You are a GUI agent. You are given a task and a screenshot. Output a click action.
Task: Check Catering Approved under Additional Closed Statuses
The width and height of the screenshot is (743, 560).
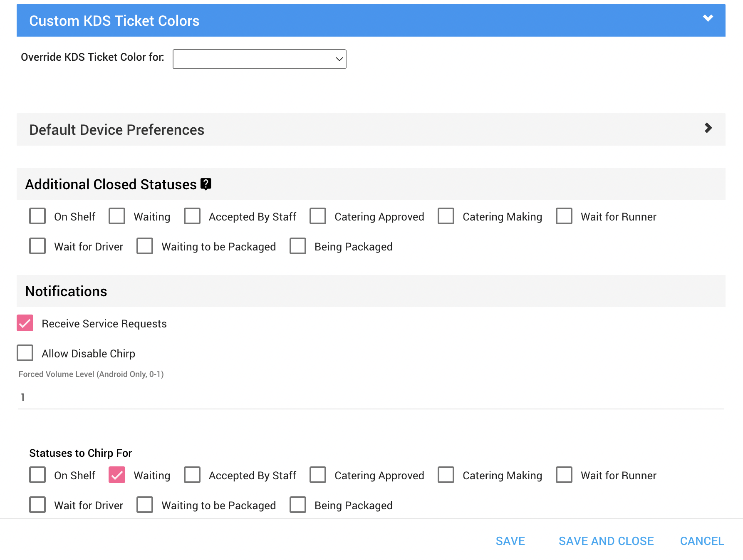318,216
